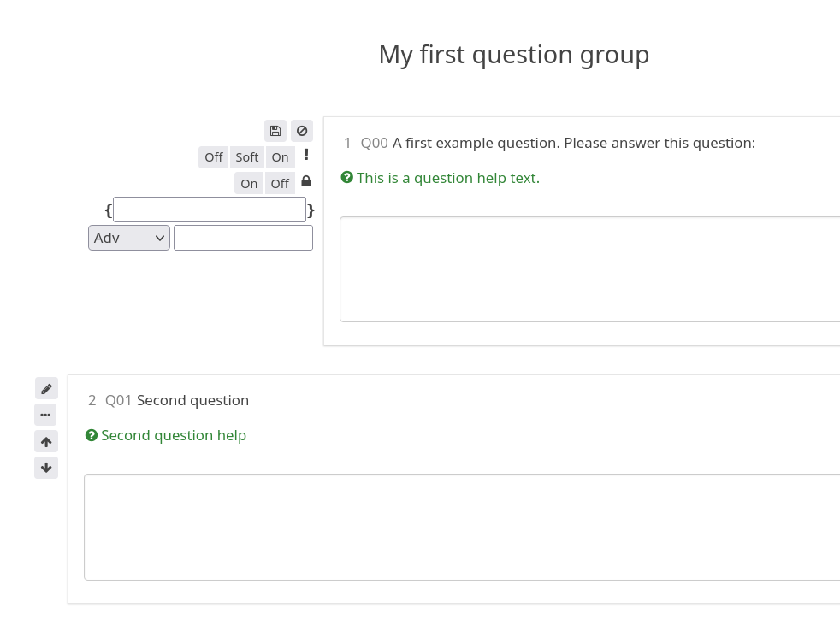The image size is (840, 631).
Task: Set mandatory option to Off
Action: pos(214,157)
